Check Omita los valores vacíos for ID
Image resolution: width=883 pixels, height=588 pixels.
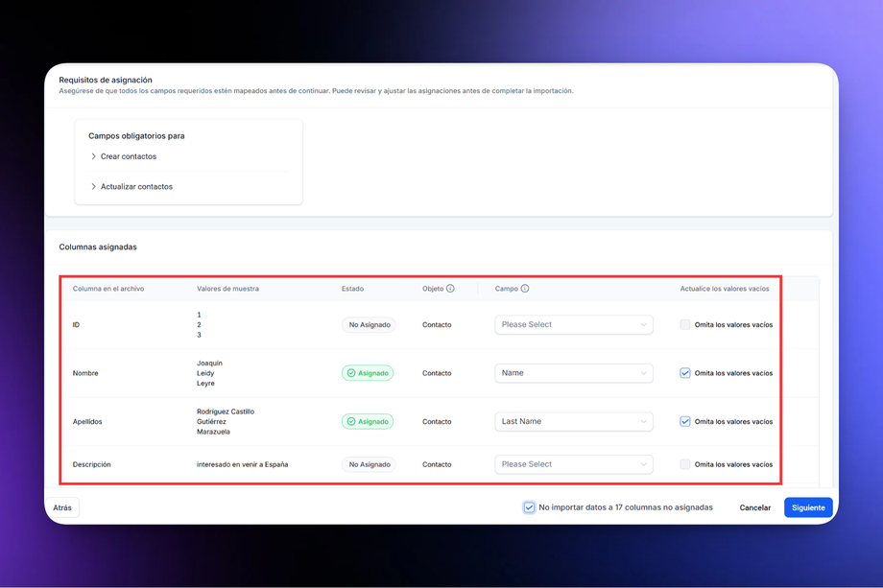[684, 324]
